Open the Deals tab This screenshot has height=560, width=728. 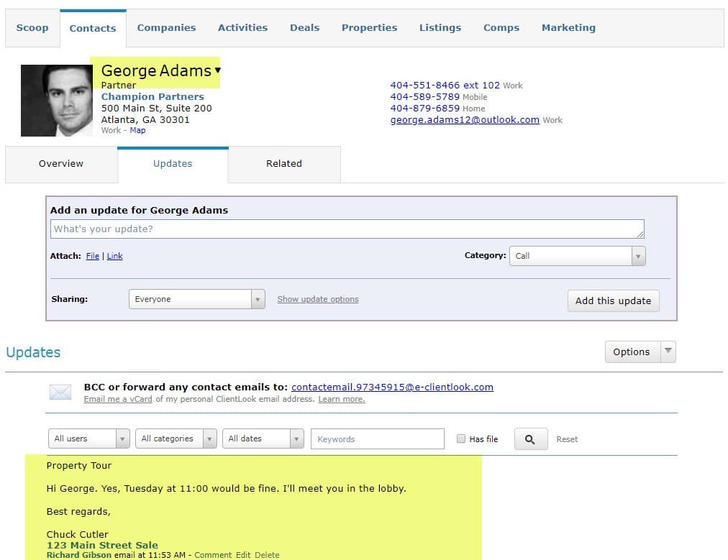click(x=304, y=27)
